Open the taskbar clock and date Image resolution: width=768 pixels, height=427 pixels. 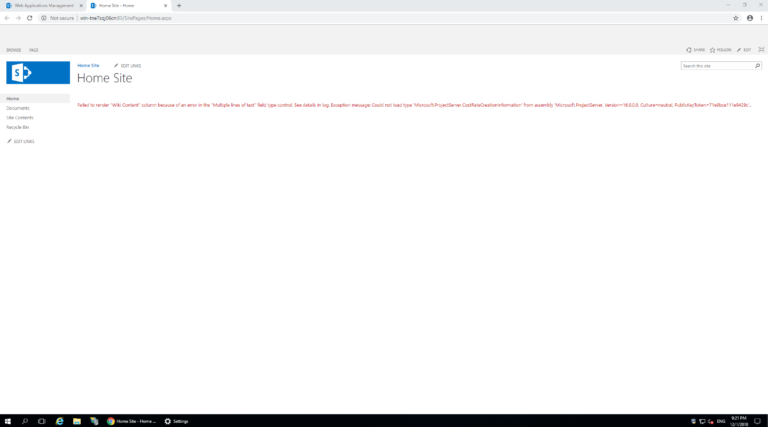point(739,421)
